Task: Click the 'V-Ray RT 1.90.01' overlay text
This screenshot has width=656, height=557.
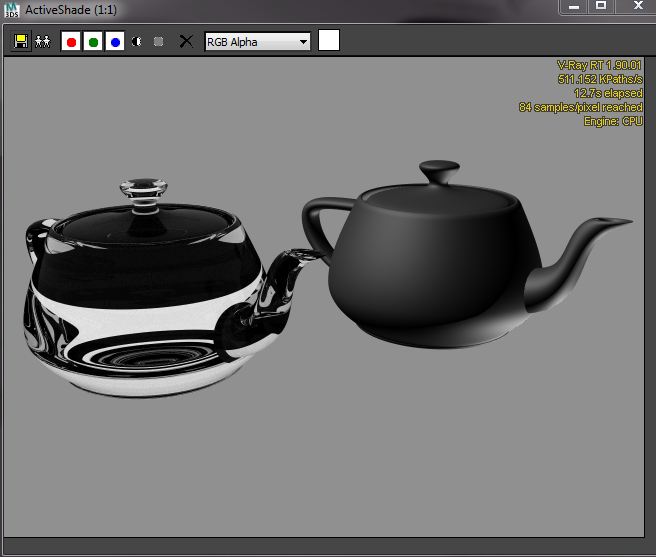Action: (x=599, y=65)
